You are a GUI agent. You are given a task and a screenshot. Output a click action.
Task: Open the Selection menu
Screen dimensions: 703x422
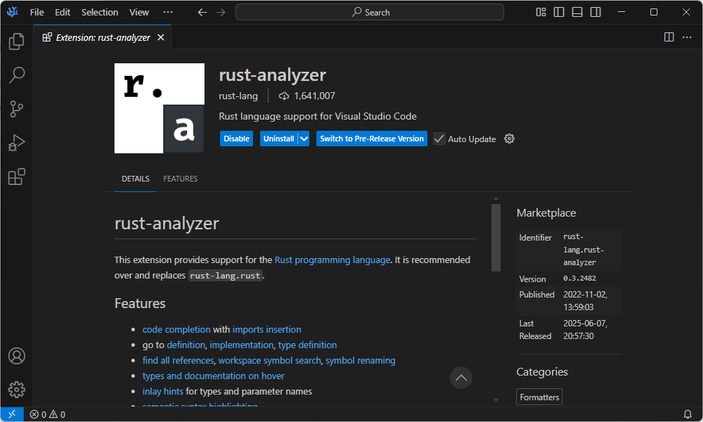100,12
